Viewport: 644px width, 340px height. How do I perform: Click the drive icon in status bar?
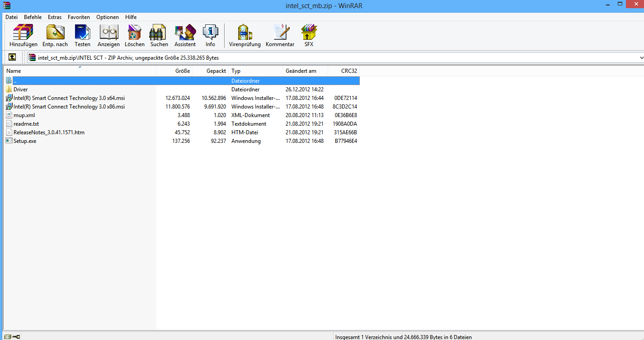click(7, 336)
